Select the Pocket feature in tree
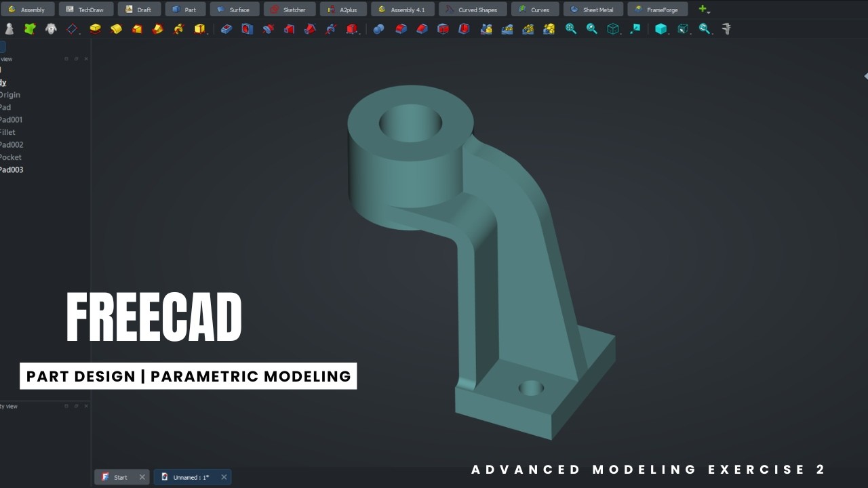The height and width of the screenshot is (488, 868). coord(11,157)
